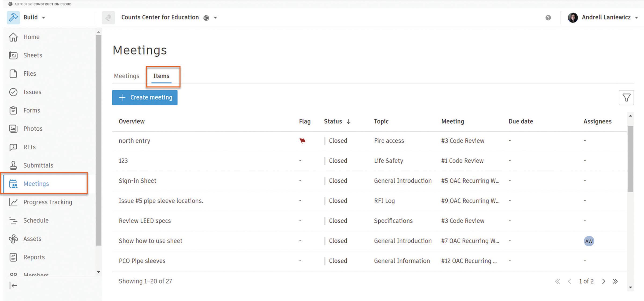Click the globe icon beside project name
644x301 pixels.
coord(206,18)
